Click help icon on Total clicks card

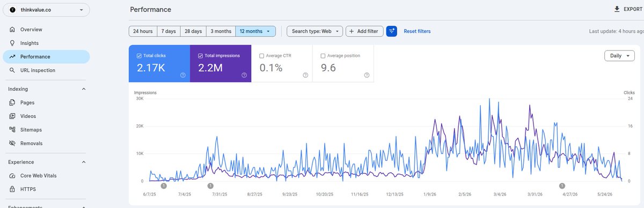pos(183,75)
